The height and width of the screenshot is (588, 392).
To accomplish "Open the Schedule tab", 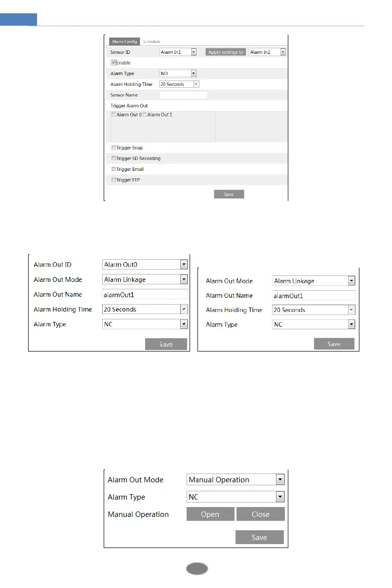I will [152, 41].
